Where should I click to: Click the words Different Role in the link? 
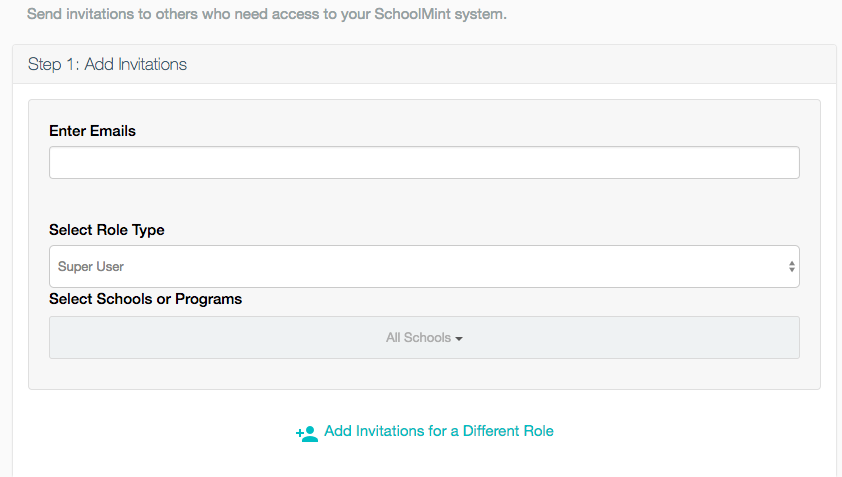point(508,431)
